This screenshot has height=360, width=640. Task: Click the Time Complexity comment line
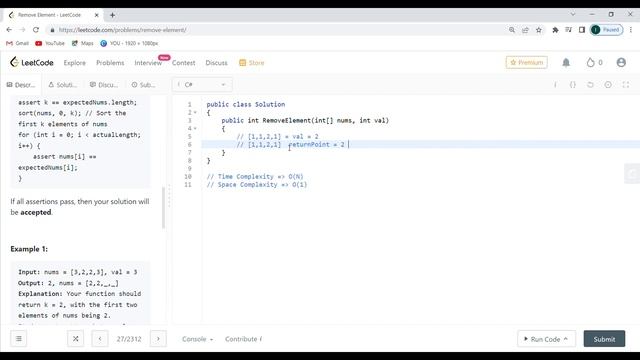(x=255, y=176)
